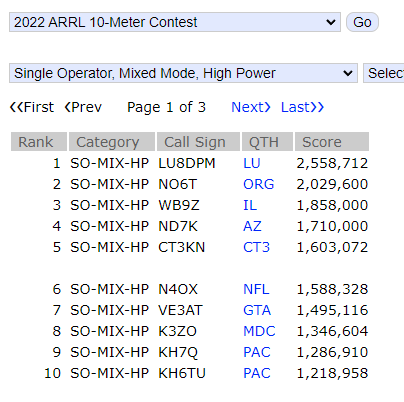Click rank number 10
The width and height of the screenshot is (404, 402).
pos(53,373)
